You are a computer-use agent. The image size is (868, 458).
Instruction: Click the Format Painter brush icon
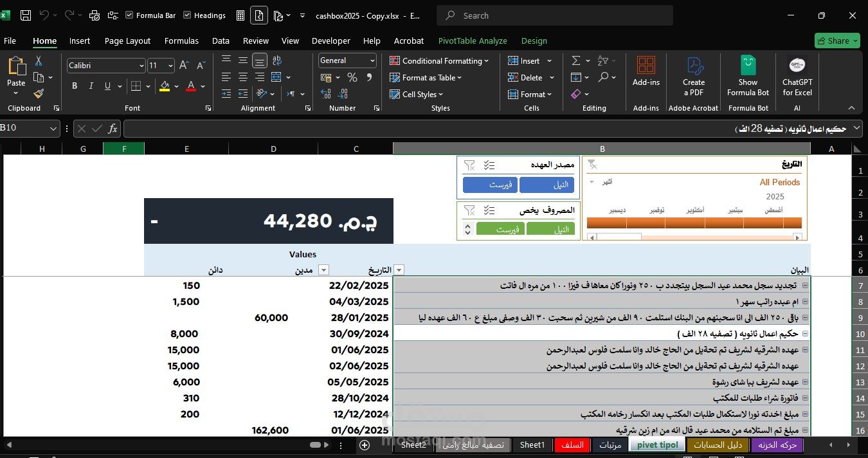39,94
